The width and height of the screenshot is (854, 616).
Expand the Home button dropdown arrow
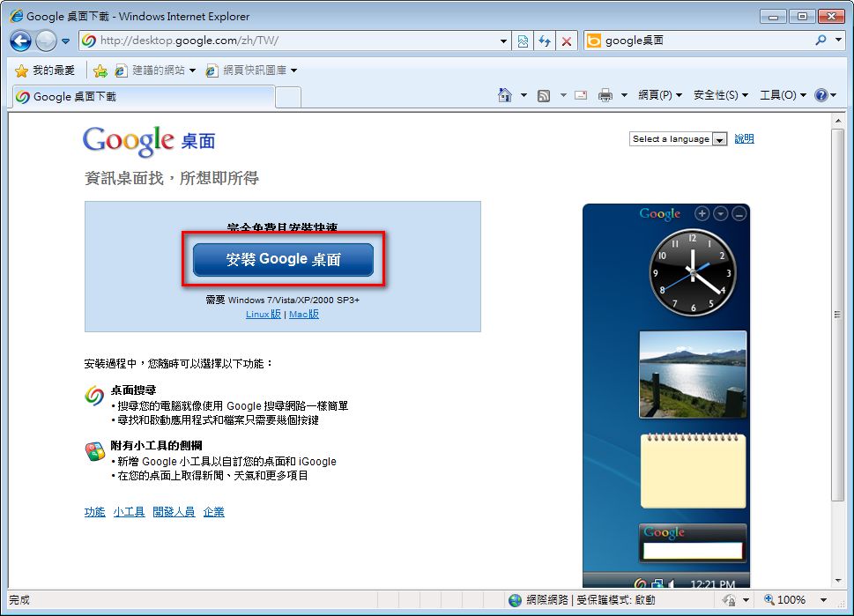pyautogui.click(x=524, y=95)
